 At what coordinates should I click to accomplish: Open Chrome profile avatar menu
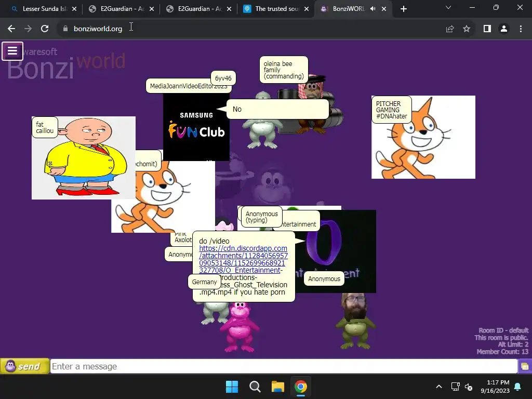point(504,29)
